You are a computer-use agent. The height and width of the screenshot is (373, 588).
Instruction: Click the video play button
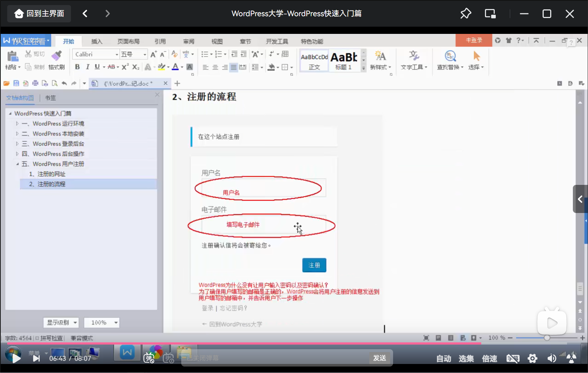[x=16, y=358]
